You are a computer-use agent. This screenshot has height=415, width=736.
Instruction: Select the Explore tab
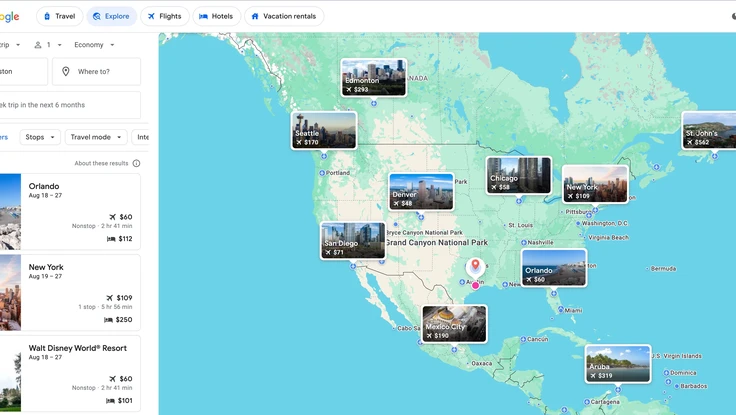tap(111, 16)
